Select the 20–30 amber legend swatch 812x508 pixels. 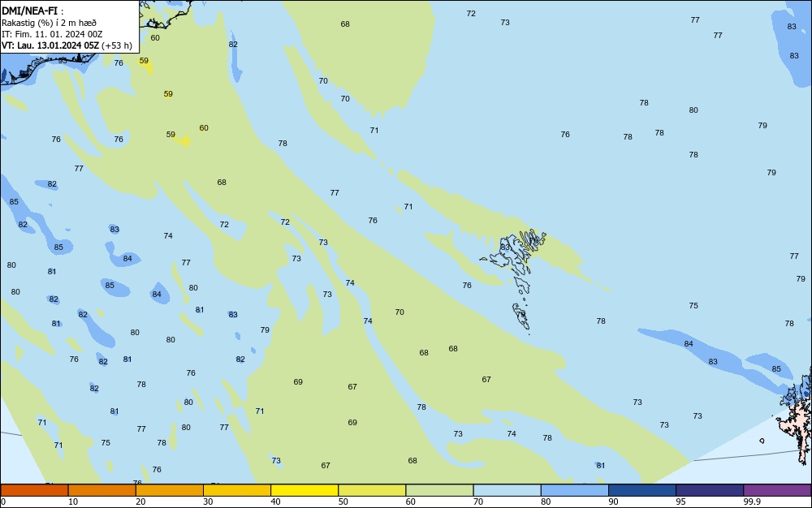pyautogui.click(x=170, y=490)
